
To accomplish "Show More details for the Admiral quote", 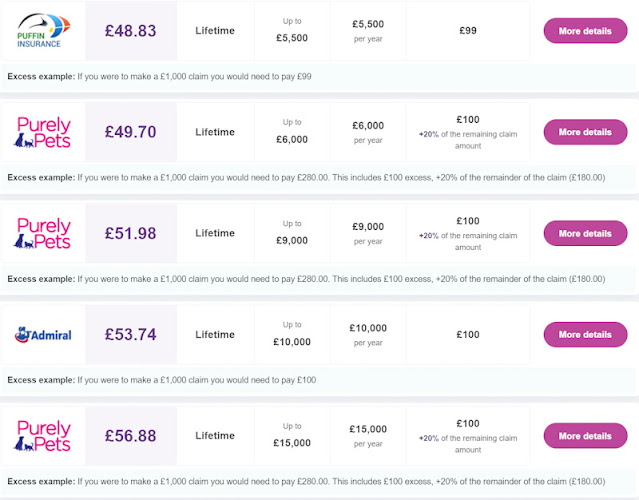I will pos(584,335).
